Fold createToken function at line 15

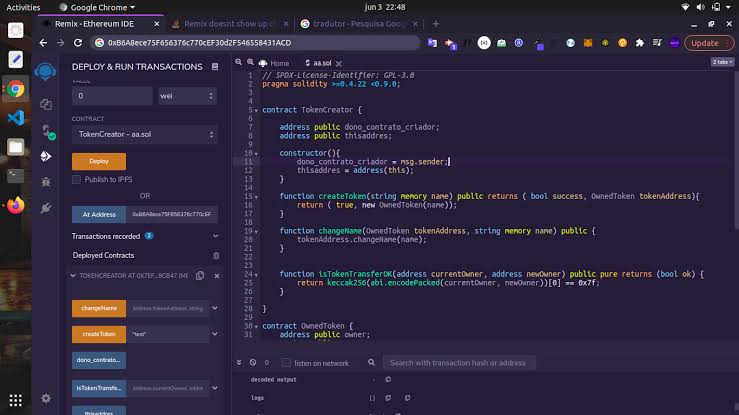256,197
